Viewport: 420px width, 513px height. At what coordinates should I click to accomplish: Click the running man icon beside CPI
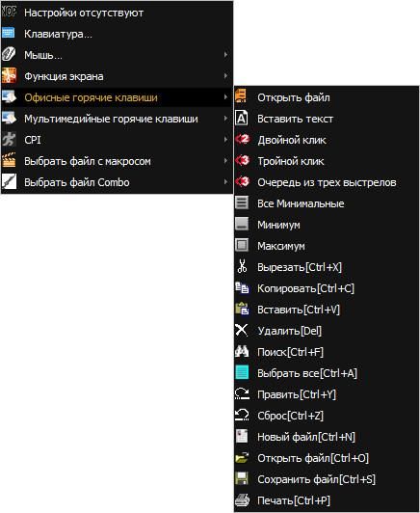point(9,140)
